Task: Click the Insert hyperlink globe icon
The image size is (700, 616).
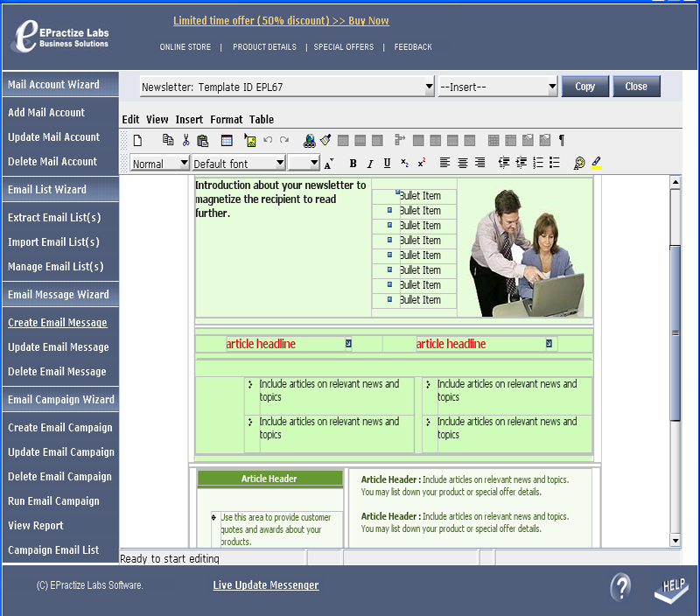Action: coord(310,141)
